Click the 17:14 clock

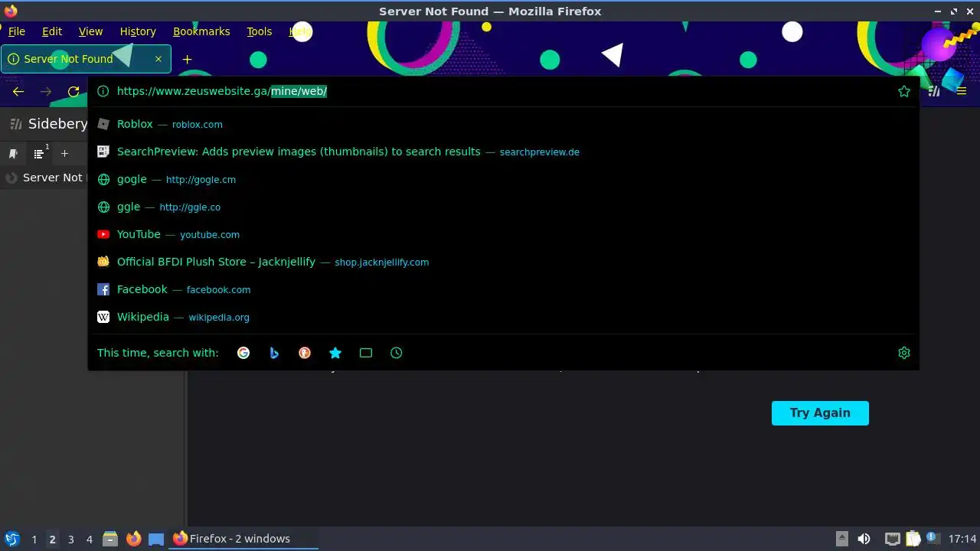pos(962,539)
